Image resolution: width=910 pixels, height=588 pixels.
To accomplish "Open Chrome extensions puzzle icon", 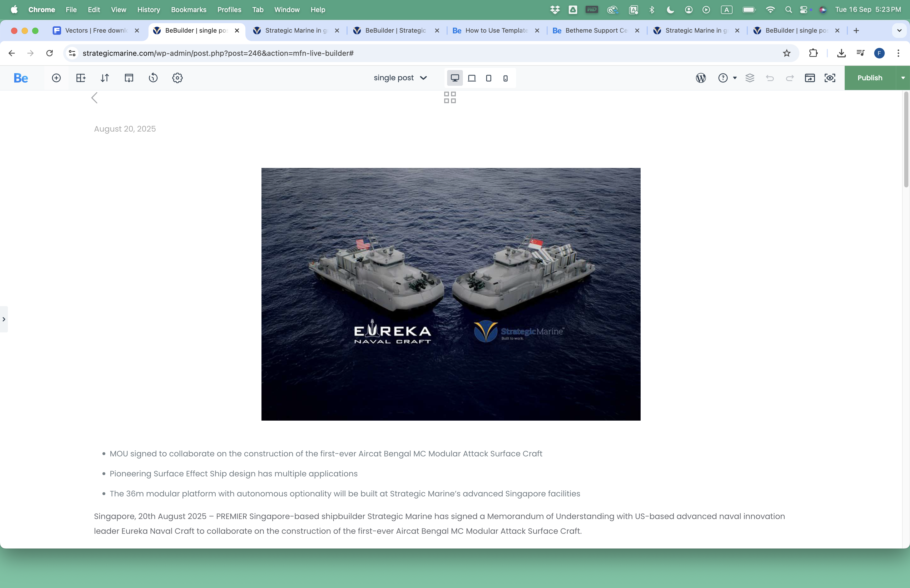I will [x=813, y=53].
